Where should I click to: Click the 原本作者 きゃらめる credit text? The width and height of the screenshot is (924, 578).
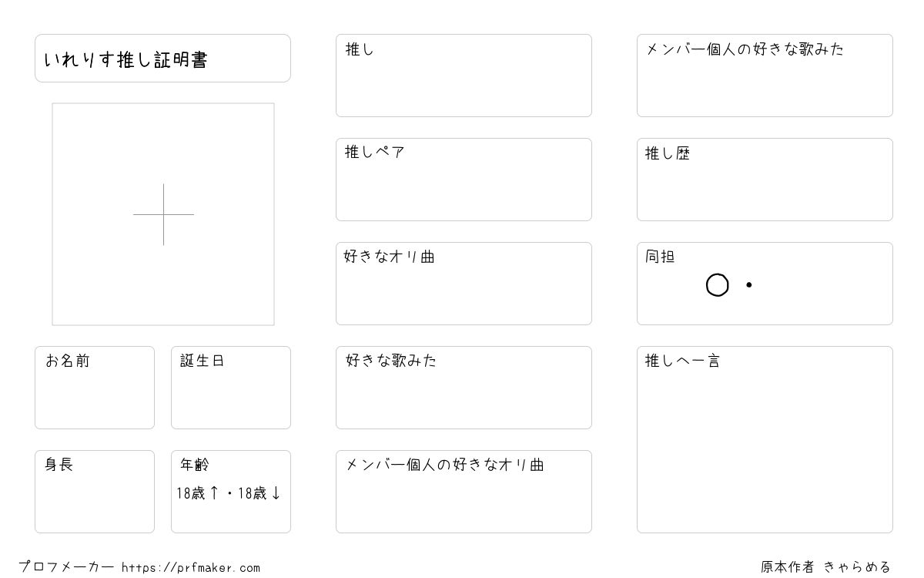tap(825, 567)
